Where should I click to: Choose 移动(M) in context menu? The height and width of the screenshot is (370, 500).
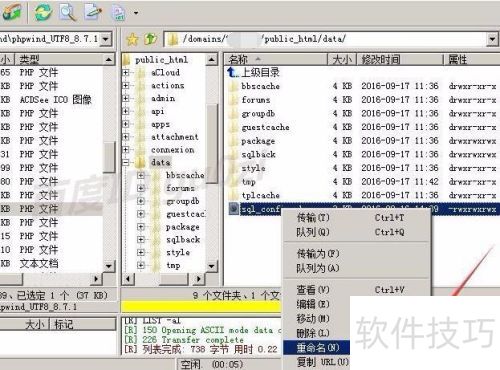[317, 319]
